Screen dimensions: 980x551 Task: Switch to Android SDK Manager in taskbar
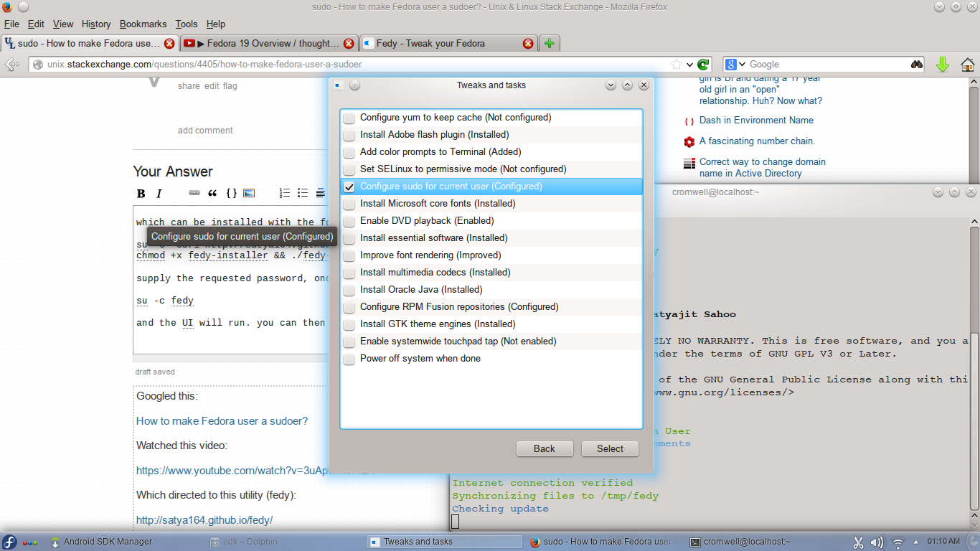100,542
